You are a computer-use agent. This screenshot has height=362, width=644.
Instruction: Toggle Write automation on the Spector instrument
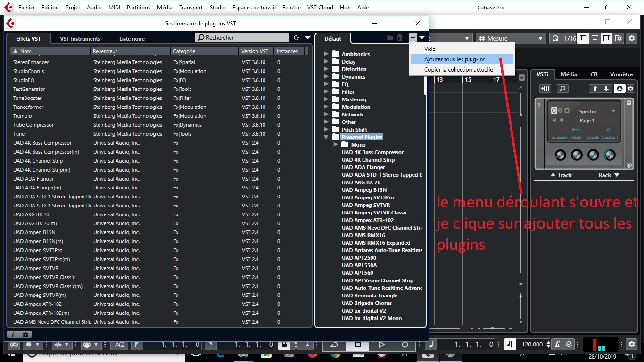561,120
